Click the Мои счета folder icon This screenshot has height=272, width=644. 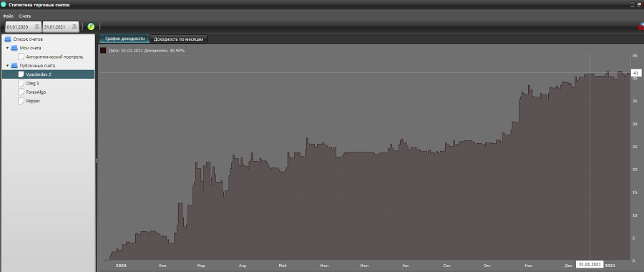14,48
